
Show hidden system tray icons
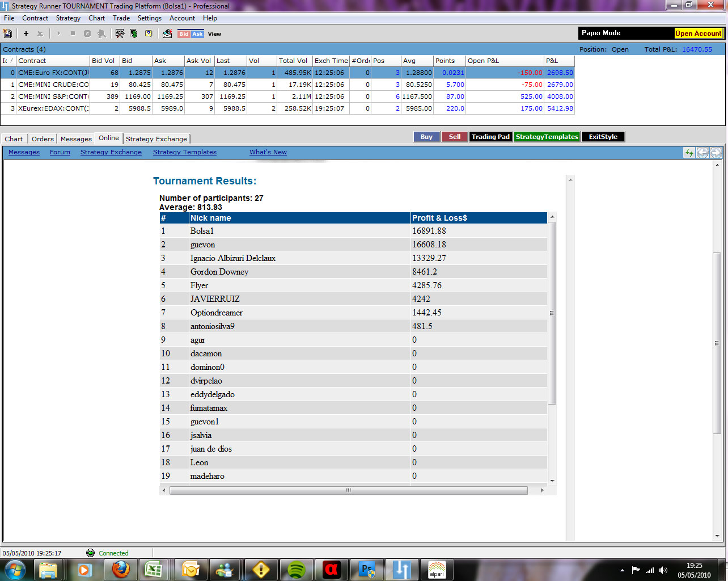[x=623, y=570]
